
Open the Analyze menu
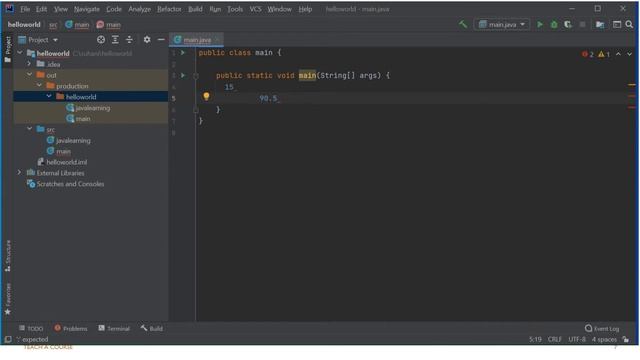[x=139, y=9]
